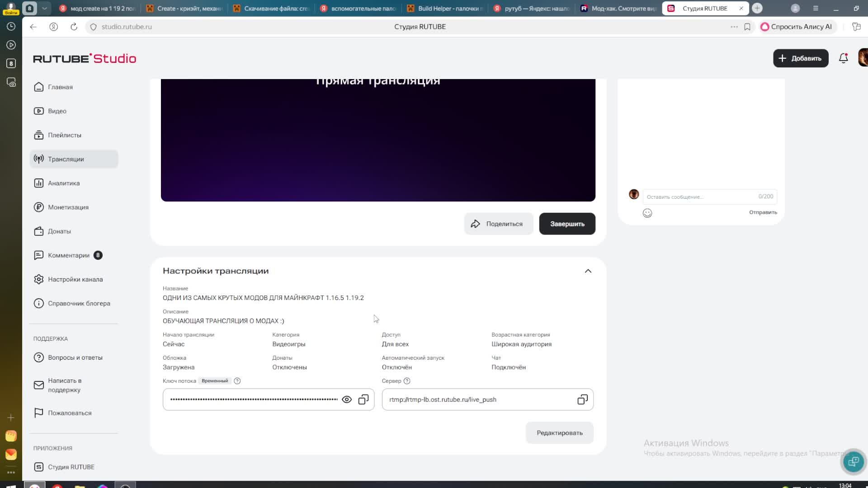
Task: Open the emoji picker in chat
Action: click(x=647, y=213)
